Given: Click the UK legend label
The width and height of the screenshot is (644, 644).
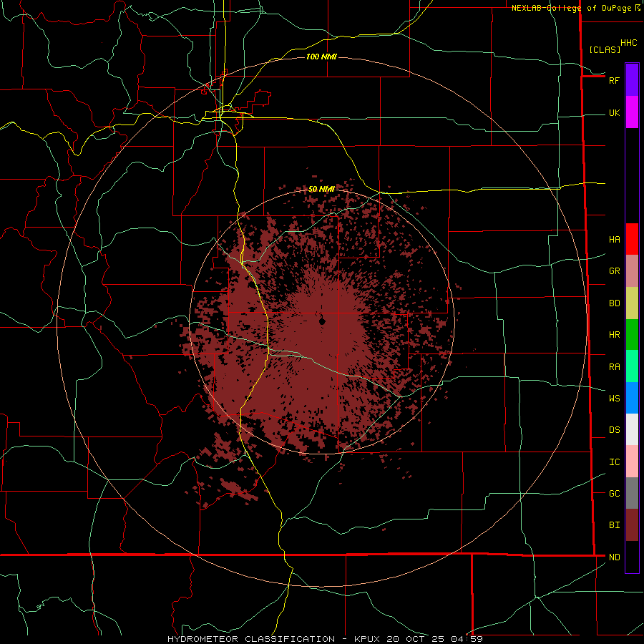Looking at the screenshot, I should tap(614, 112).
